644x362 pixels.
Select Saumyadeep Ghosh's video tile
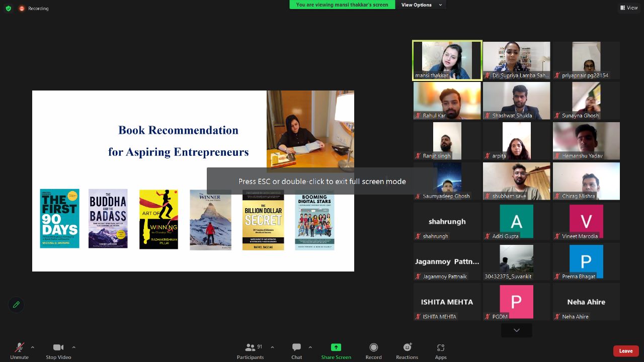point(447,181)
